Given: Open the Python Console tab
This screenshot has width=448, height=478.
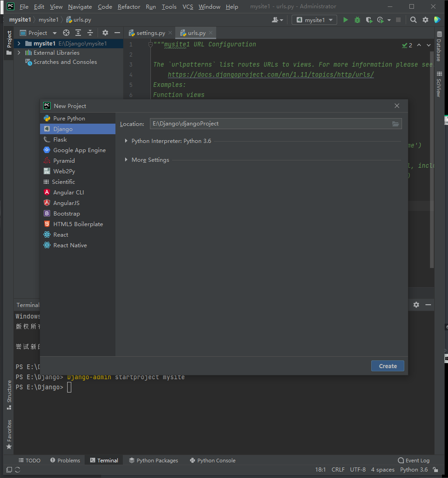Looking at the screenshot, I should click(213, 461).
